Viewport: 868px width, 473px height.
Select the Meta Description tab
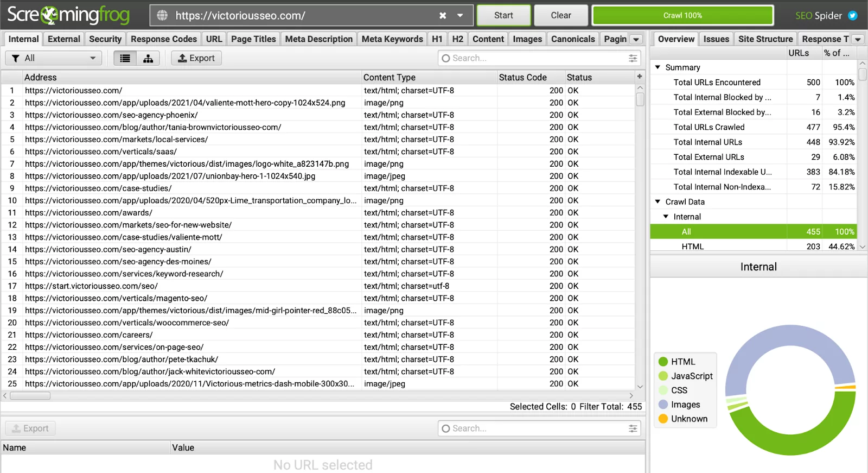point(319,39)
